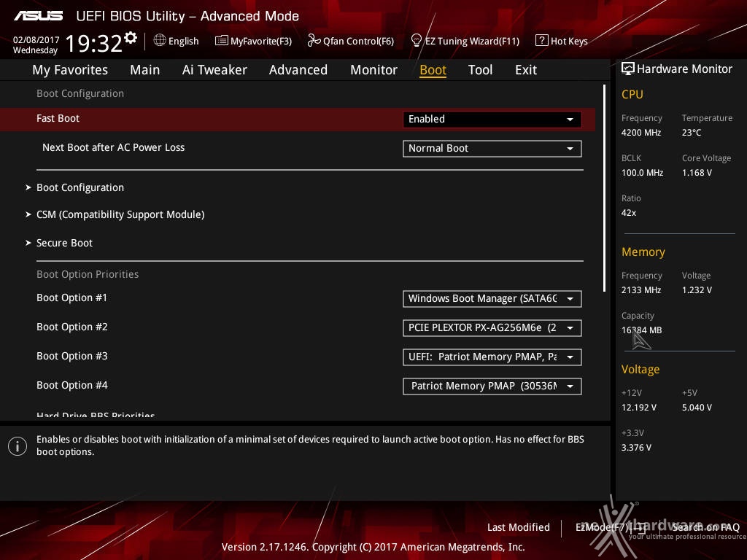Click the MyFavorite list icon
Viewport: 747px width, 560px height.
point(221,41)
